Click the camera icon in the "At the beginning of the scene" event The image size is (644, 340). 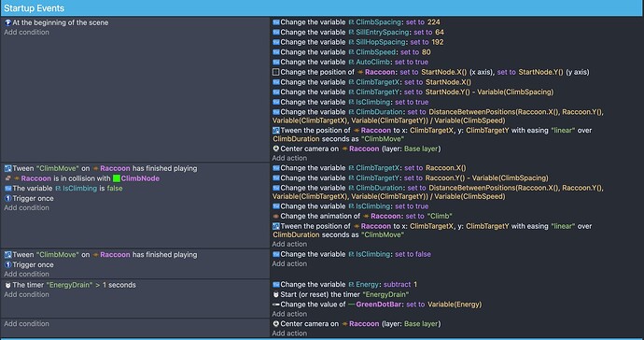coord(276,149)
